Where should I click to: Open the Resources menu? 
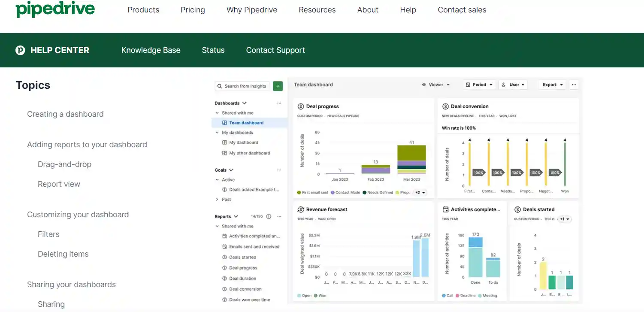click(317, 10)
